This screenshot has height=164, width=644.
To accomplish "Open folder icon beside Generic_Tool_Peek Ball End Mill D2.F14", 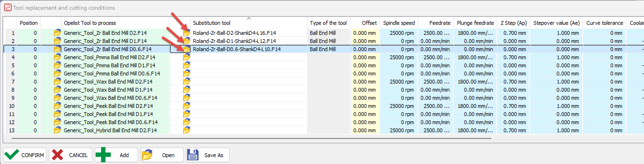I will [x=57, y=106].
